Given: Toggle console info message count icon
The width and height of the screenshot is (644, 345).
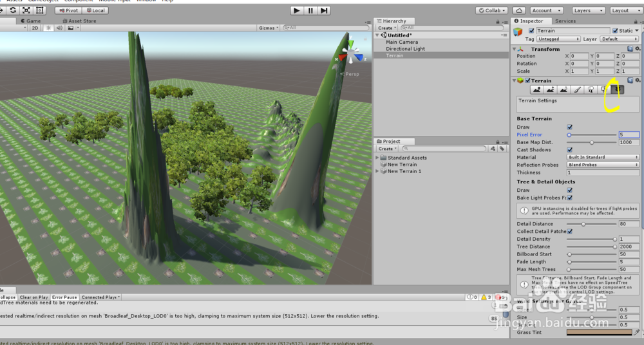Looking at the screenshot, I should point(472,297).
